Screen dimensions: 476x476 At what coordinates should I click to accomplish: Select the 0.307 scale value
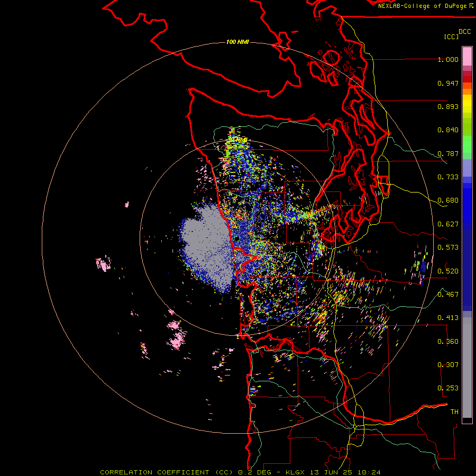pyautogui.click(x=448, y=365)
